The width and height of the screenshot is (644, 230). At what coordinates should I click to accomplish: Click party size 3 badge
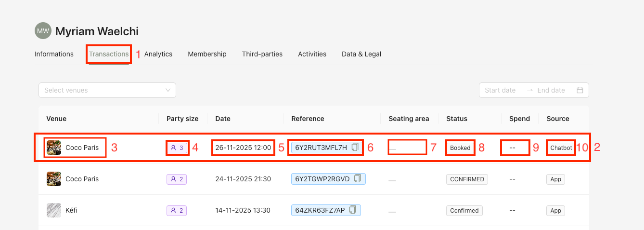pyautogui.click(x=177, y=148)
